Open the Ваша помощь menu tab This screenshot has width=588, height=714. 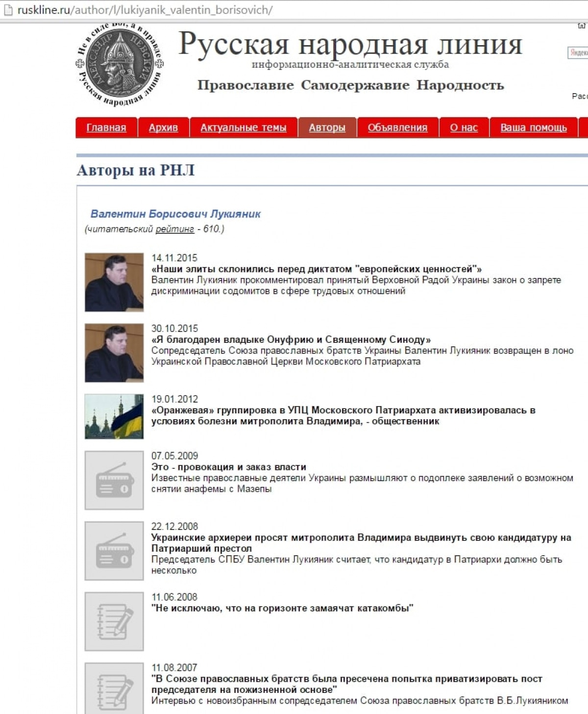(x=534, y=127)
